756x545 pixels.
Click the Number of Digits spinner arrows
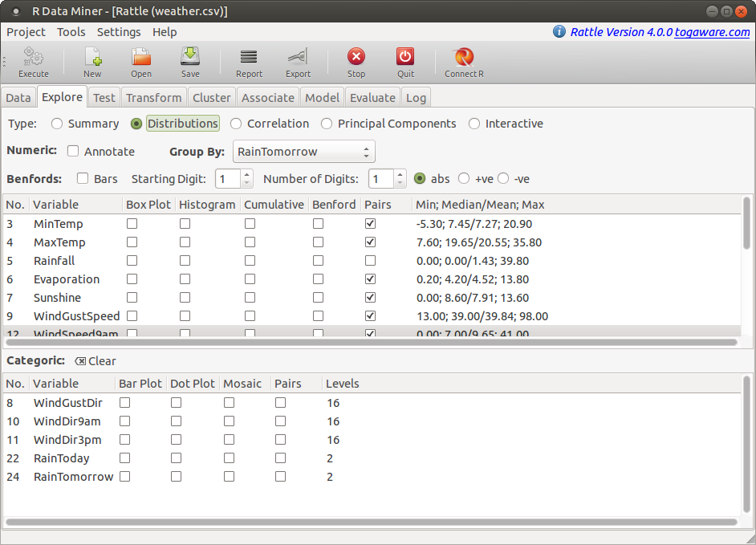click(x=400, y=179)
